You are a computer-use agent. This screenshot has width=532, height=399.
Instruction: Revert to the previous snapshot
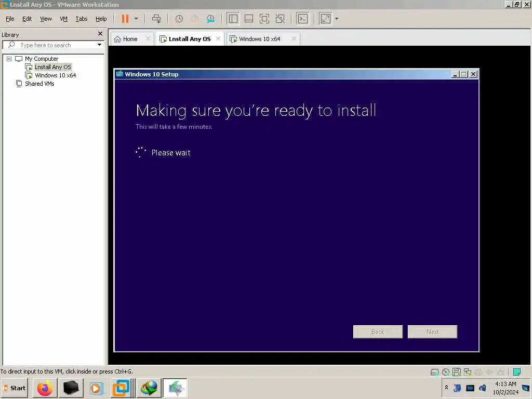(x=195, y=19)
